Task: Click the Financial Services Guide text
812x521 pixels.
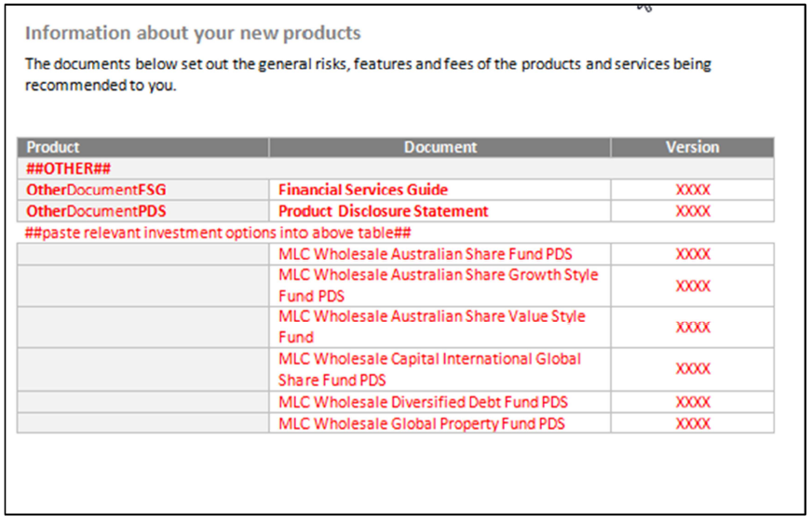Action: [363, 190]
